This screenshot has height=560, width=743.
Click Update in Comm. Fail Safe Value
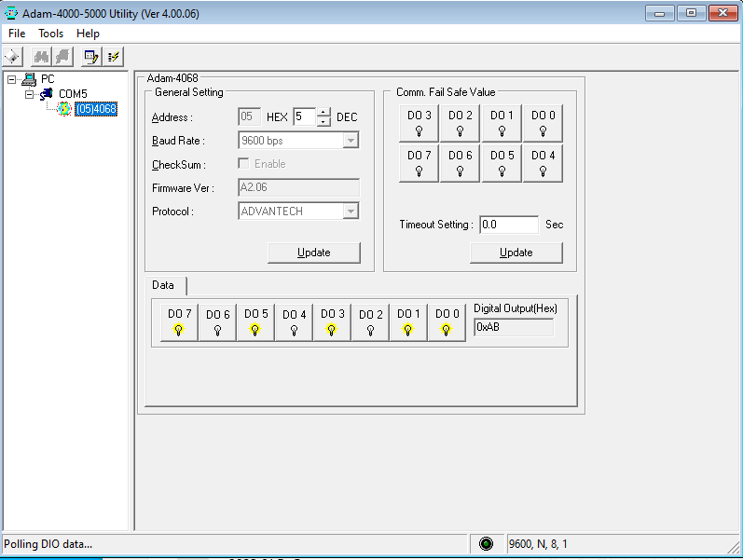[x=516, y=253]
